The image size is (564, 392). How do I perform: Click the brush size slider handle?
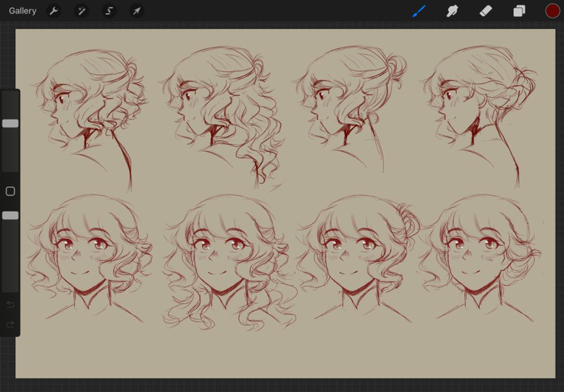10,124
